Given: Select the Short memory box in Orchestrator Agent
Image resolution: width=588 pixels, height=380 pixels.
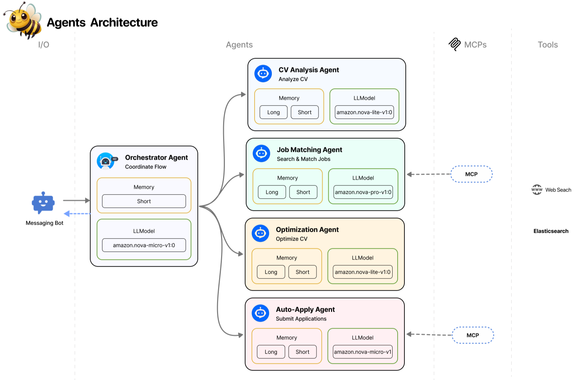Looking at the screenshot, I should [144, 201].
